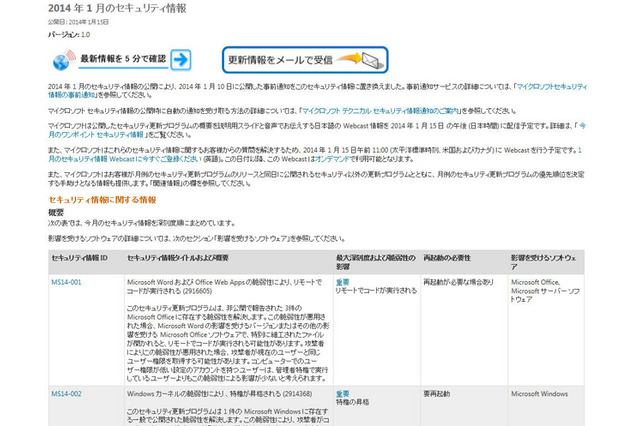The height and width of the screenshot is (426, 640).
Task: Click MS14-002 title mentioning (2914368)
Action: pos(220,394)
